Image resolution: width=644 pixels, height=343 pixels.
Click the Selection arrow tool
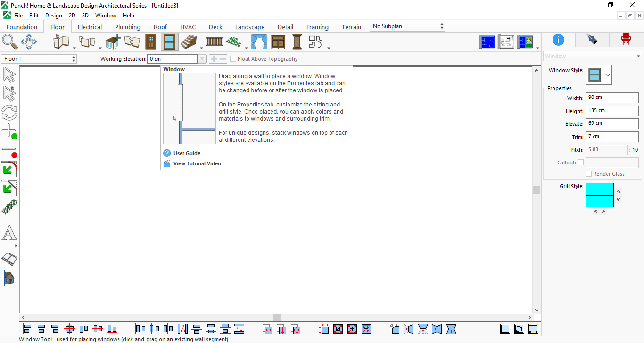[9, 75]
